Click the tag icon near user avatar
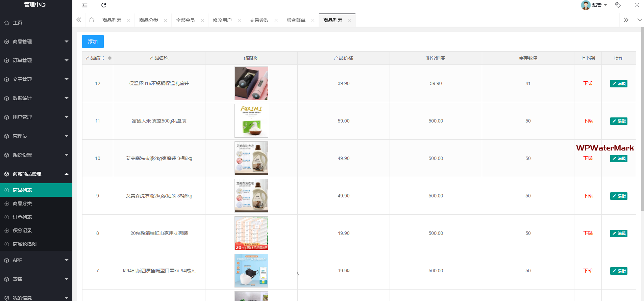The height and width of the screenshot is (301, 644). pyautogui.click(x=618, y=5)
